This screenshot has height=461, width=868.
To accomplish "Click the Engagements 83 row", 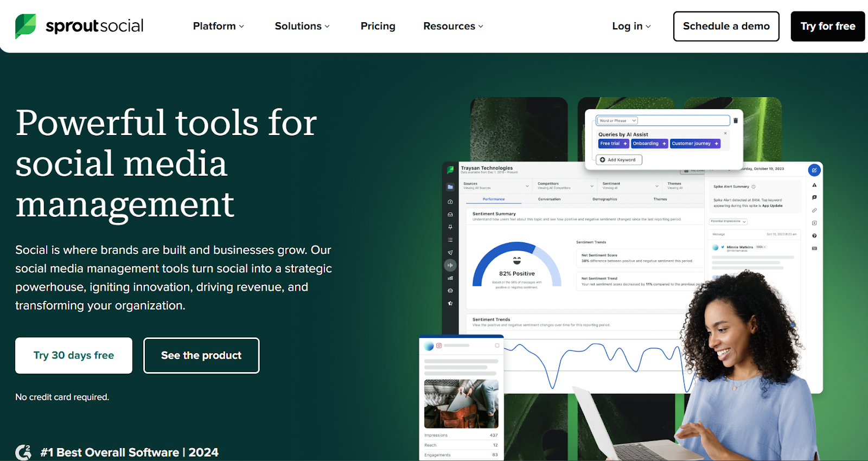I will click(461, 455).
